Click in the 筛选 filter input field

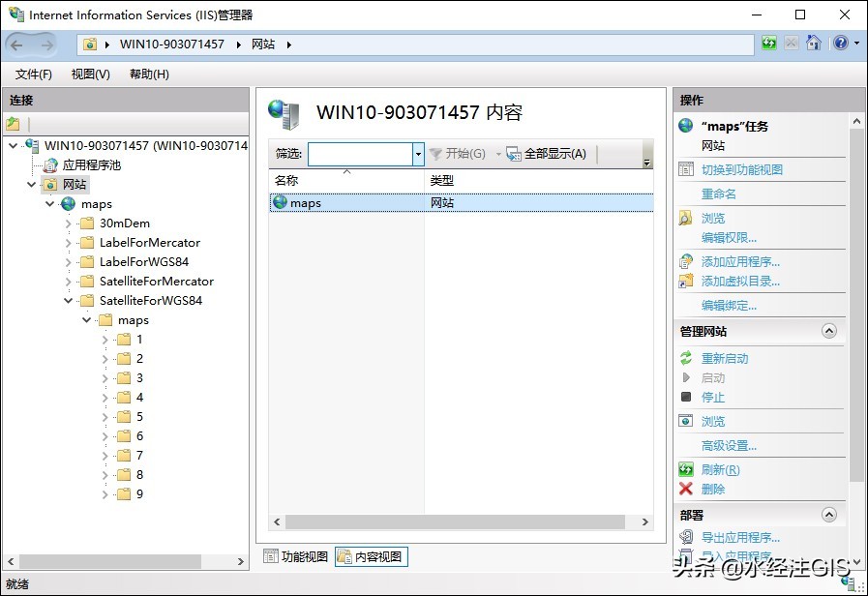[360, 154]
